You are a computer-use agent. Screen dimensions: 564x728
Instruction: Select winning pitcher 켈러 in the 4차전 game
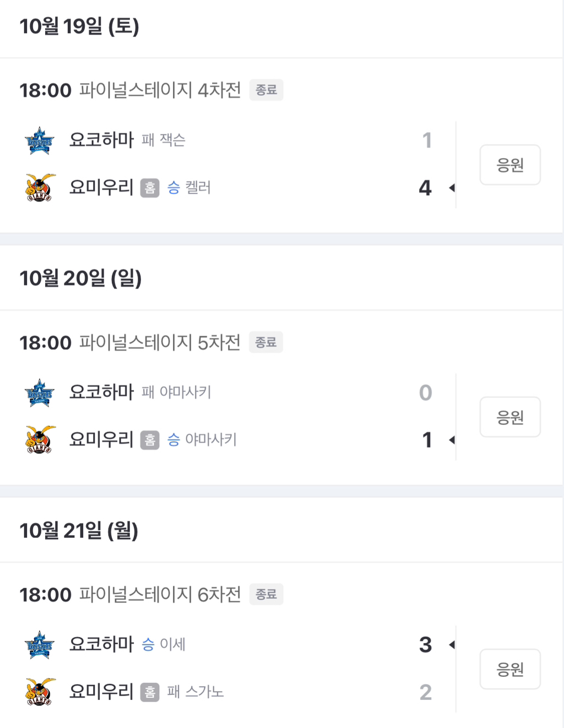[x=198, y=188]
